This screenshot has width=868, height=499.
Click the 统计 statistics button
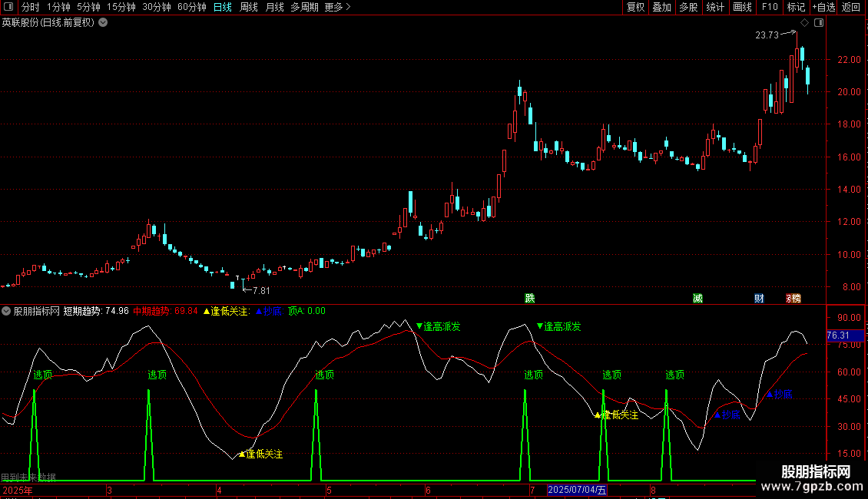pos(715,7)
